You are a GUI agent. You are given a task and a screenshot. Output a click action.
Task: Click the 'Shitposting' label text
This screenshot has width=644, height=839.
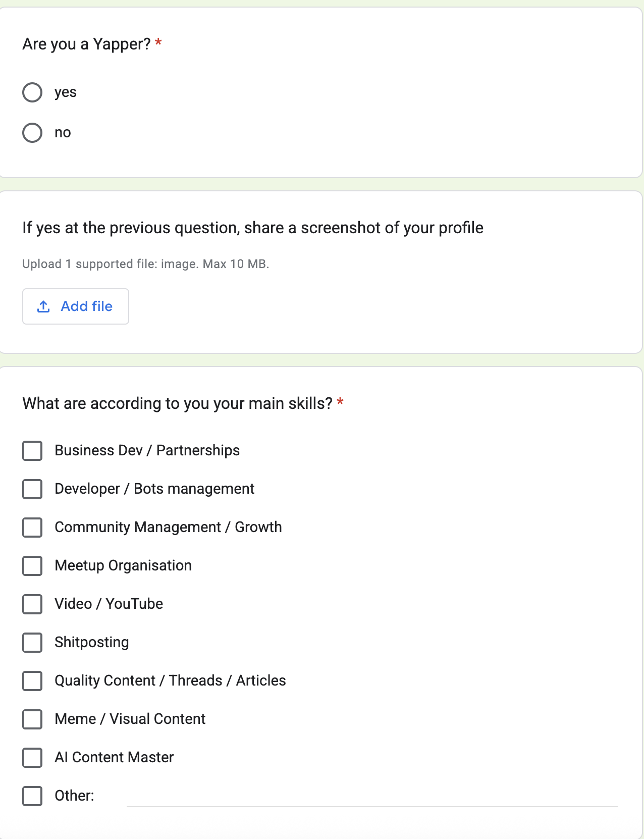[92, 642]
